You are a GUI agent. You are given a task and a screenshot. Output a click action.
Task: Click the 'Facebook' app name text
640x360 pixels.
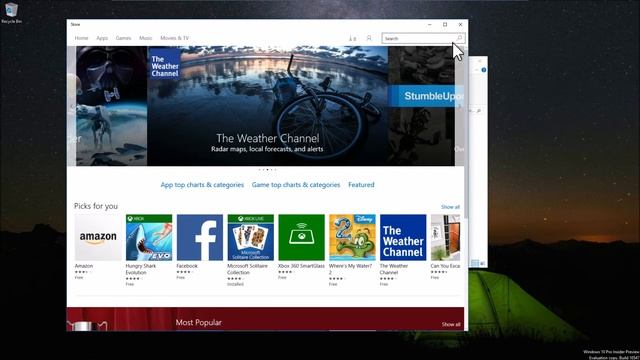(x=187, y=266)
